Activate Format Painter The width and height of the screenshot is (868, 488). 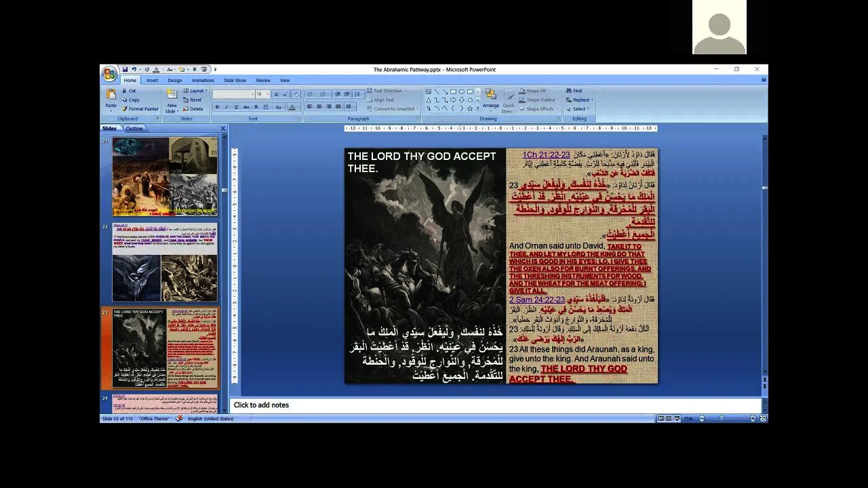coord(140,108)
